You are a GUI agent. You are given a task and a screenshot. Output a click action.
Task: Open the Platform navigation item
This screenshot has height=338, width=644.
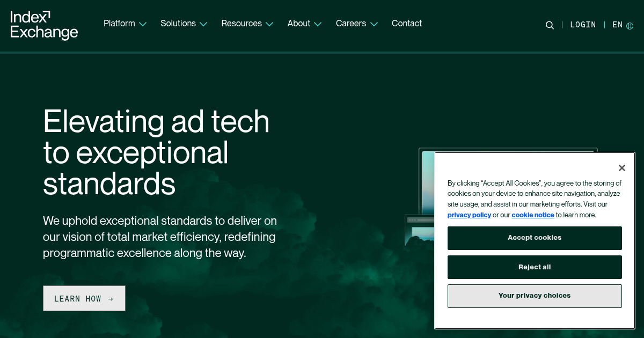(119, 24)
